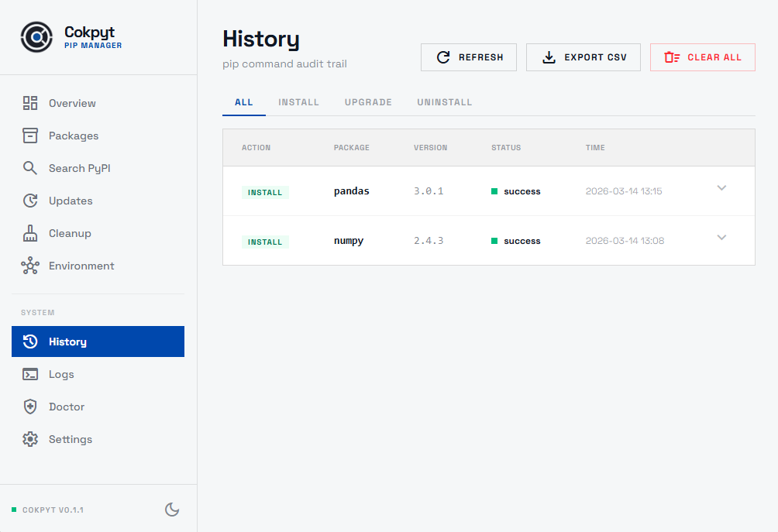Click the Environment nodes icon
Image resolution: width=778 pixels, height=532 pixels.
(30, 265)
